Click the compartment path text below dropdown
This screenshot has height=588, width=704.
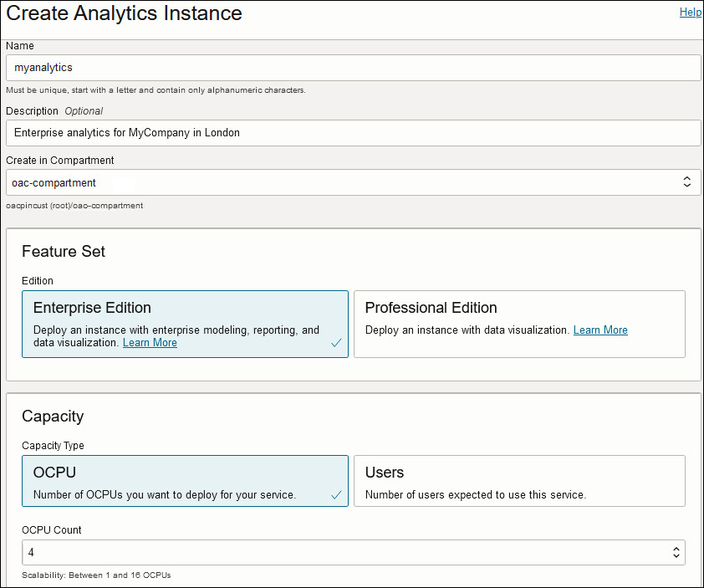[x=74, y=205]
